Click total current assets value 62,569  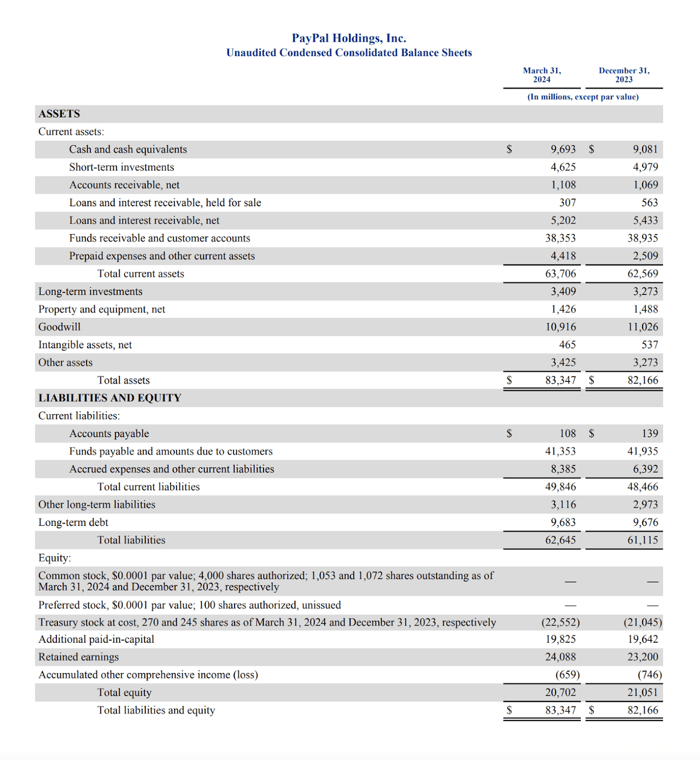click(x=643, y=274)
